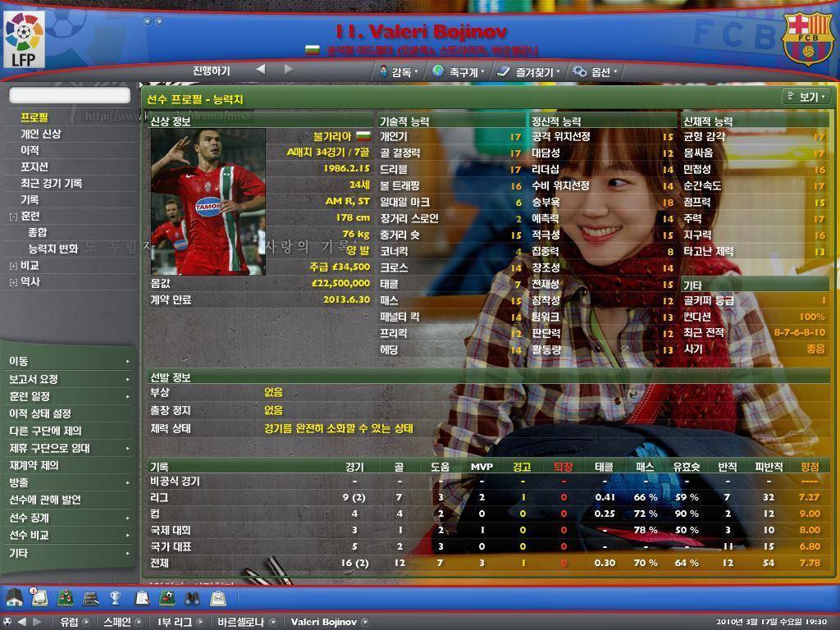Click the clipboard with pen icon

coord(141,597)
